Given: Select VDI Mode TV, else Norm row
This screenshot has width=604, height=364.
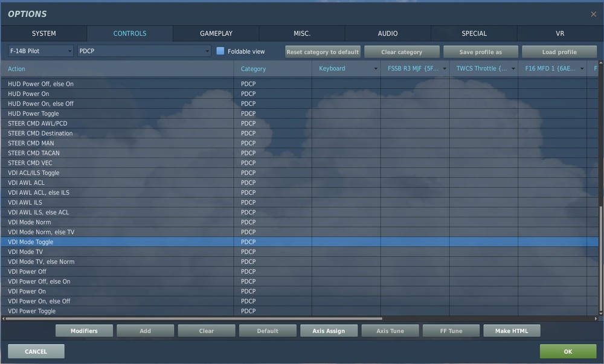Looking at the screenshot, I should tap(300, 261).
